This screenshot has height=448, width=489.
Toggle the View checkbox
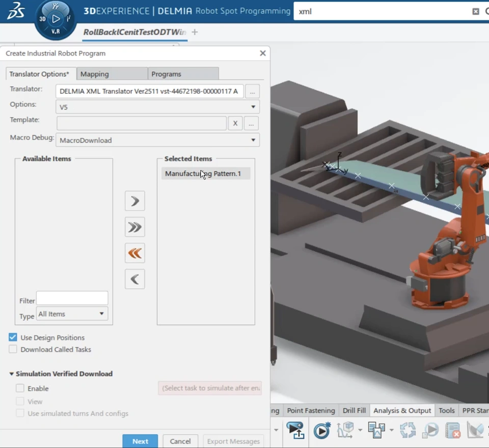click(20, 401)
